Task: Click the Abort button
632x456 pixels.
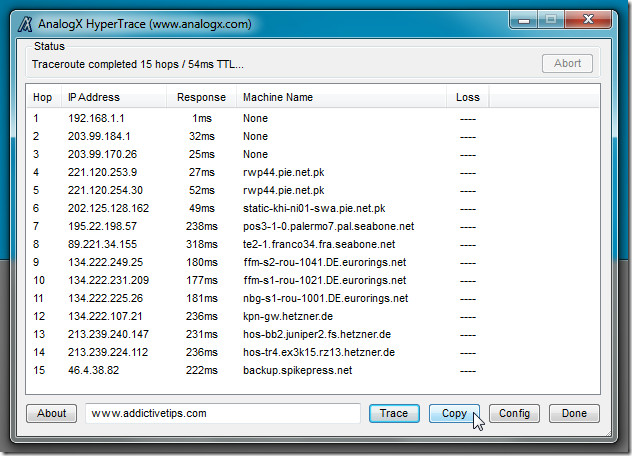Action: 567,63
